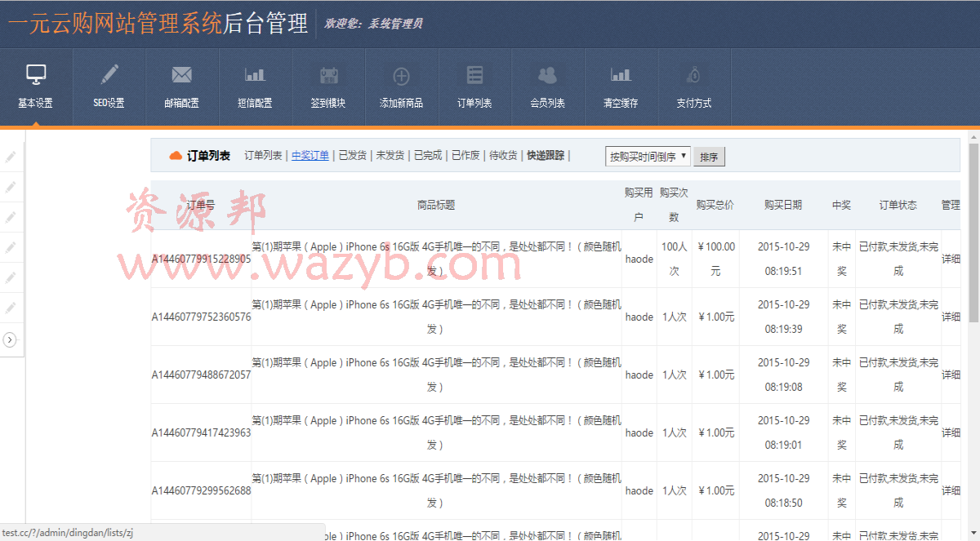Image resolution: width=980 pixels, height=541 pixels.
Task: Open the 会员列表 users icon
Action: tap(547, 75)
